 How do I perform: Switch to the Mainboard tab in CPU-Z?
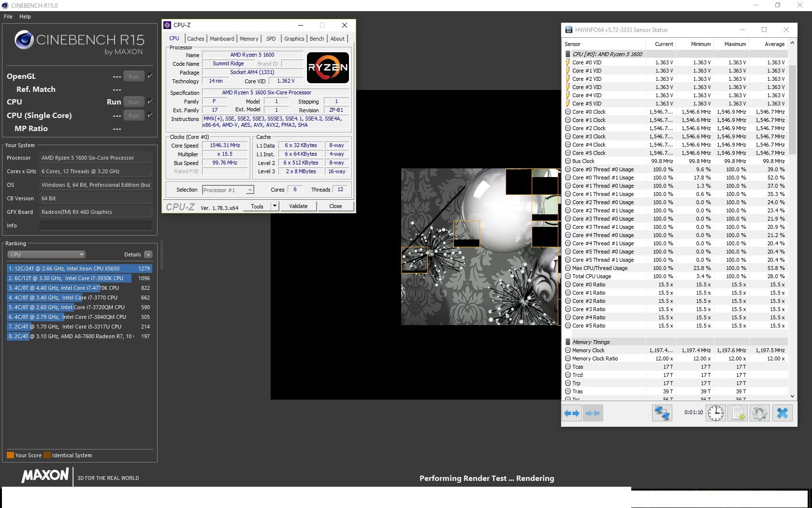pyautogui.click(x=222, y=39)
